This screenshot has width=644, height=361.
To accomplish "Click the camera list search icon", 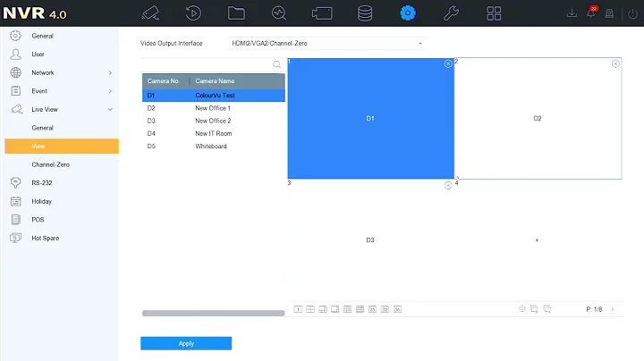I will (276, 64).
